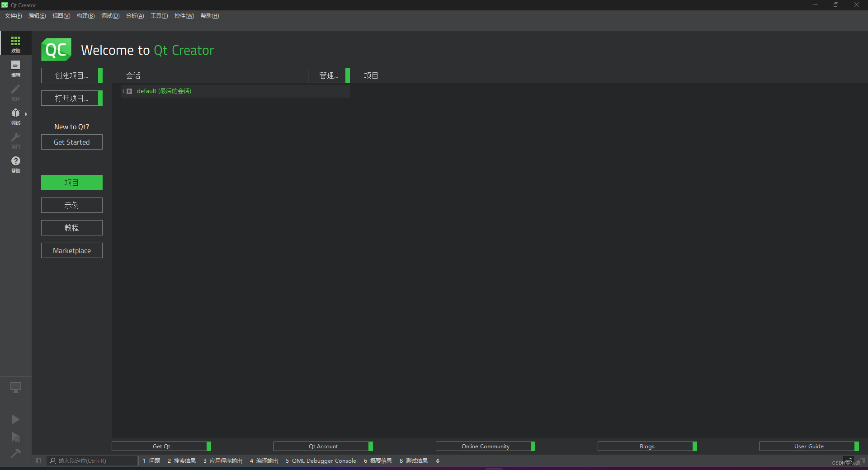Open the 8 测试结果 pane

[x=414, y=461]
